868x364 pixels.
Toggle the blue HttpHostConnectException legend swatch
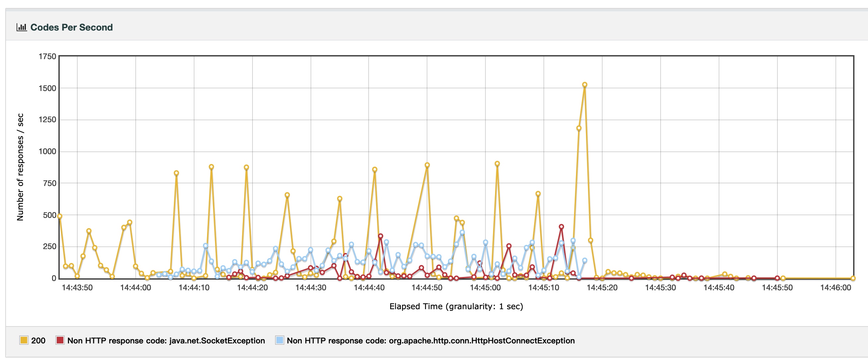[279, 340]
